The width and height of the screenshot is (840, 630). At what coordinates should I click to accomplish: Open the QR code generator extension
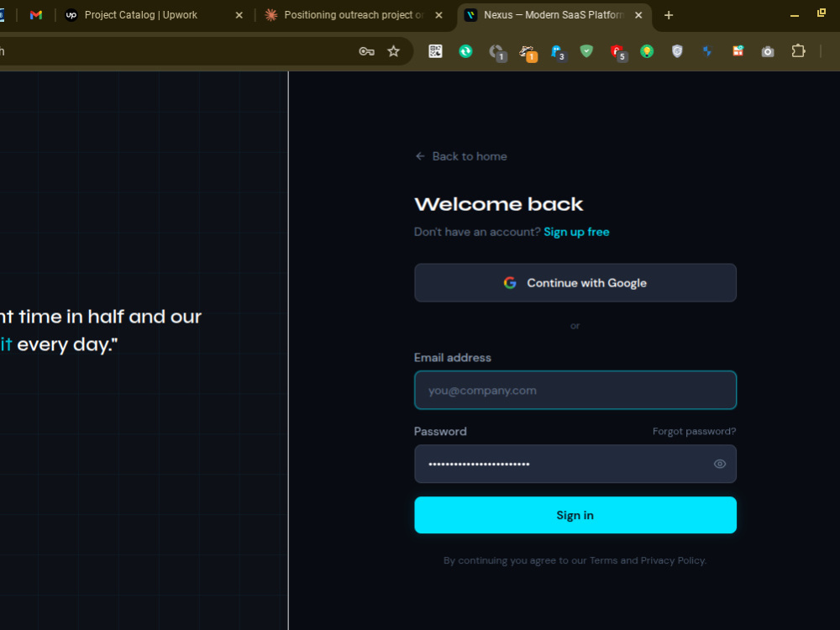click(435, 51)
